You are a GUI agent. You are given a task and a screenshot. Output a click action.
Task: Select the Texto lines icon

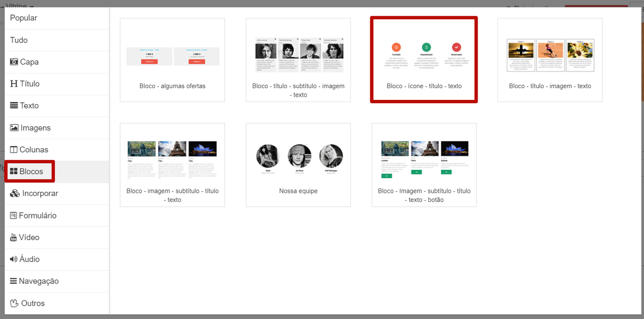pos(14,106)
